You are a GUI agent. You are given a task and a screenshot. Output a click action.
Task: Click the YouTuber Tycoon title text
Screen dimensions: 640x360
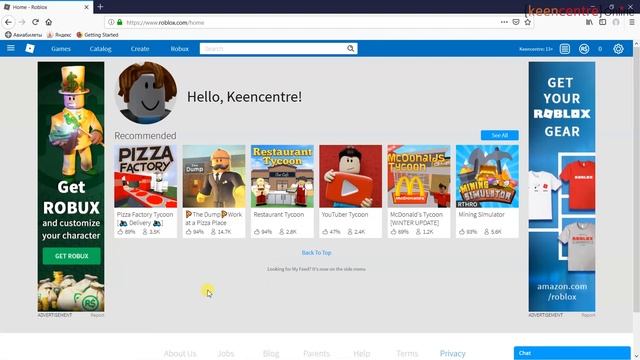click(344, 214)
